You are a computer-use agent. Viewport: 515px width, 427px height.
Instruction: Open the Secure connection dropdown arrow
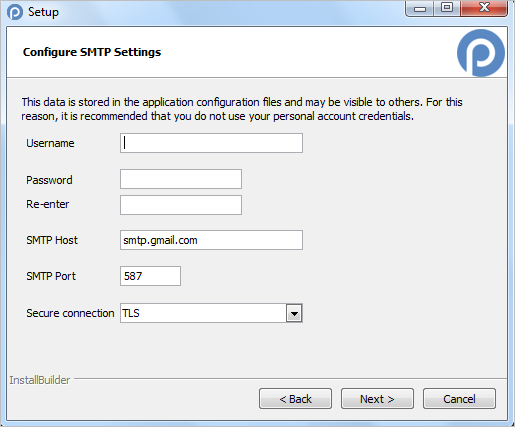tap(294, 313)
